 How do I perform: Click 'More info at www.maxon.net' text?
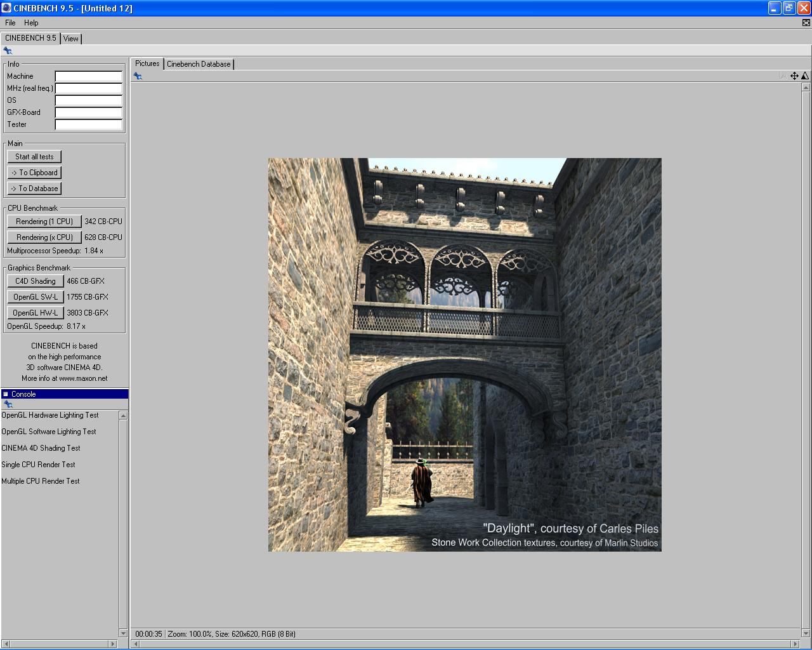point(64,378)
